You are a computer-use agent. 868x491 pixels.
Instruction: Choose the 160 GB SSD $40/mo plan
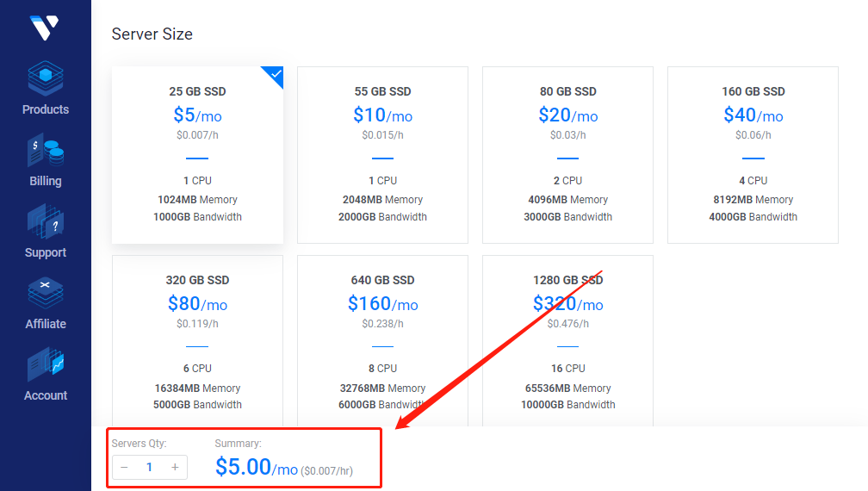[x=753, y=155]
